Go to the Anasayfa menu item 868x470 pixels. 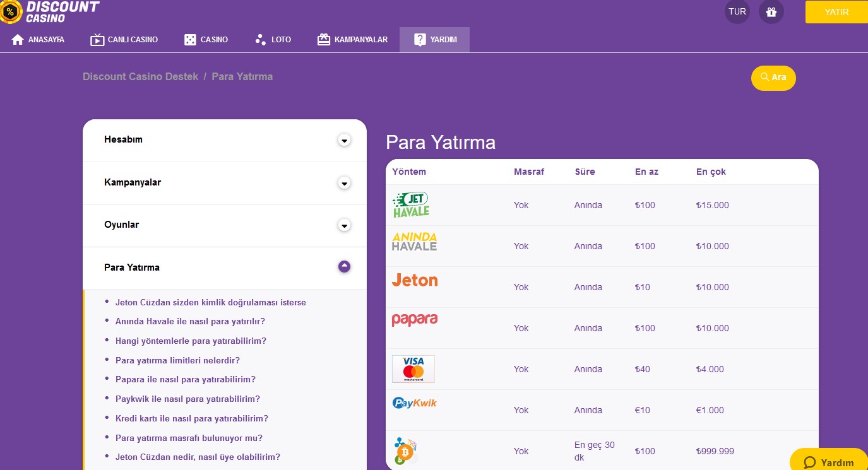(38, 40)
